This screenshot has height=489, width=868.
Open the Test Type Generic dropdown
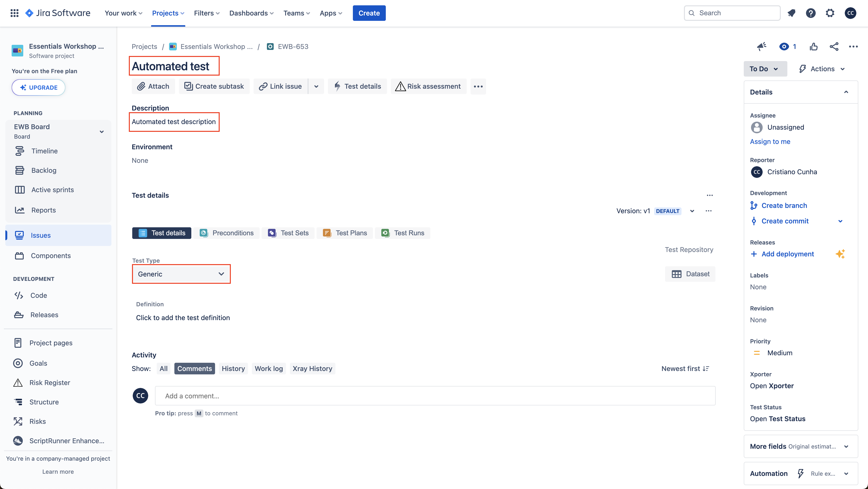point(181,274)
